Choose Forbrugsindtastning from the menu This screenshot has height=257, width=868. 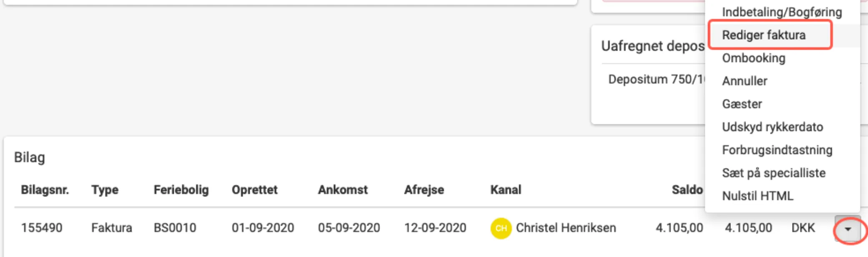pos(777,150)
